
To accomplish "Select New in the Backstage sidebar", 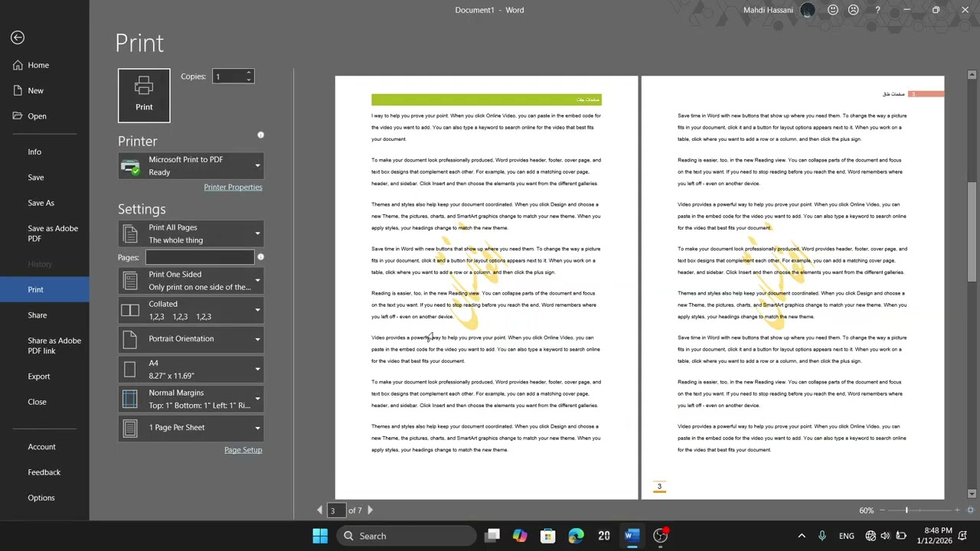I will coord(44,90).
